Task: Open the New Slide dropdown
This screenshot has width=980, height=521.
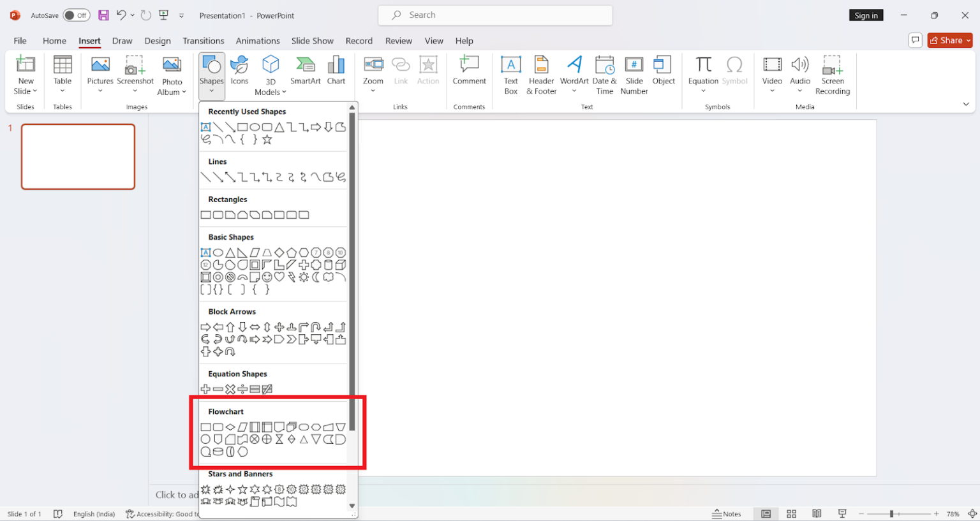Action: [x=26, y=75]
